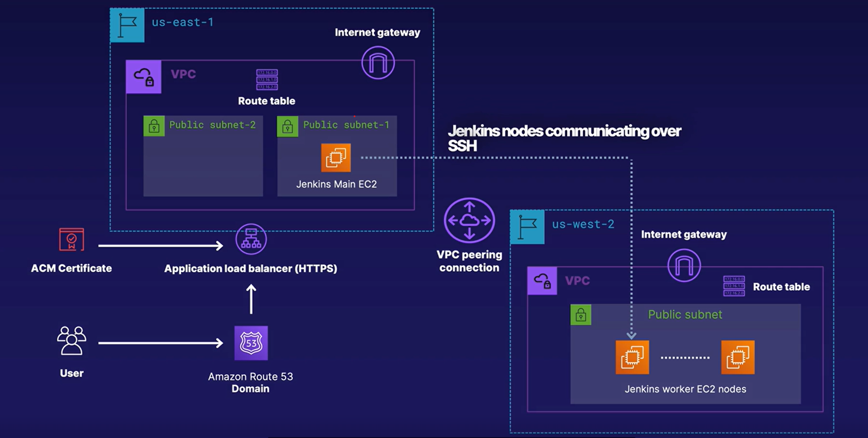Screen dimensions: 868x438
Task: Toggle the lock icon on us-west-2 Public subnet
Action: (581, 315)
